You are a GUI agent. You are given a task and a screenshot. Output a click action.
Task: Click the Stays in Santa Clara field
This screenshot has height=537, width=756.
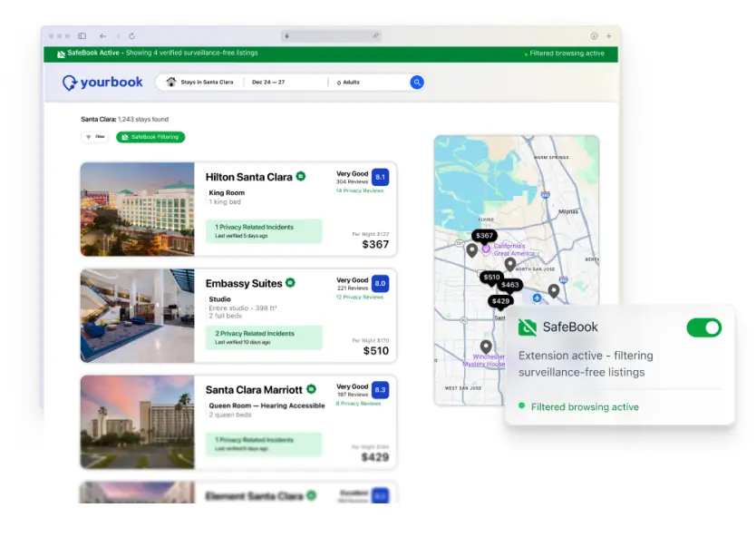pos(200,83)
